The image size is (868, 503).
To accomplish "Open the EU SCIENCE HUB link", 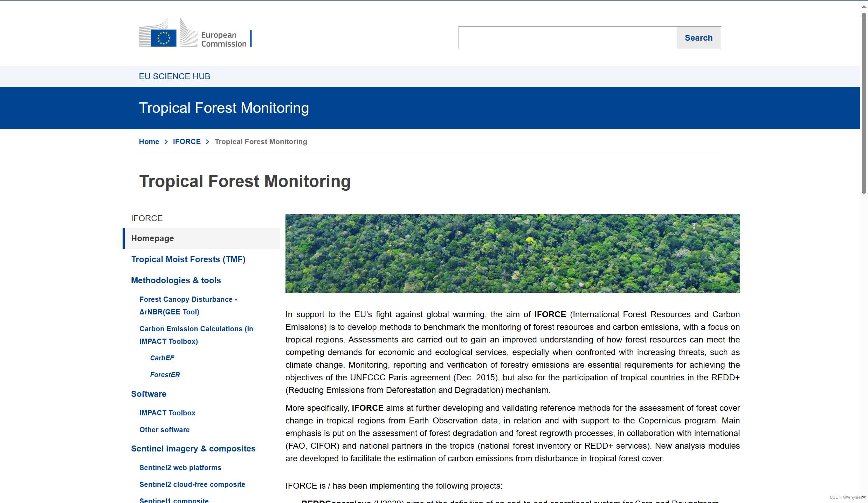I will 174,76.
